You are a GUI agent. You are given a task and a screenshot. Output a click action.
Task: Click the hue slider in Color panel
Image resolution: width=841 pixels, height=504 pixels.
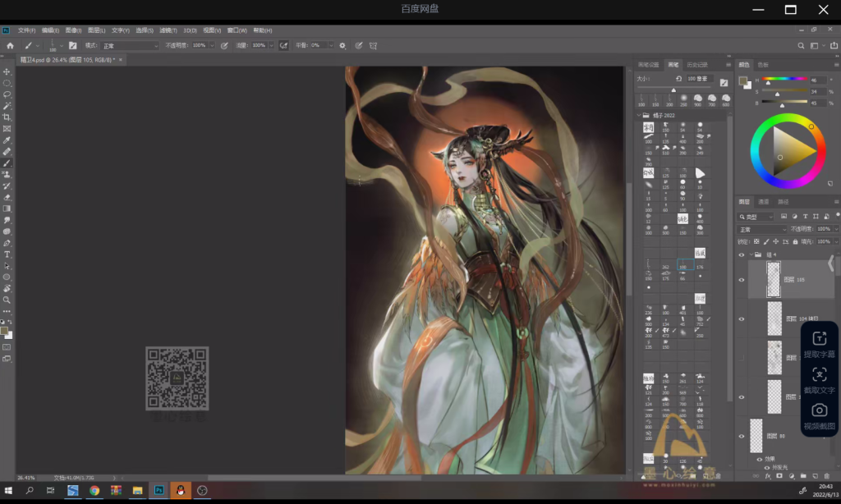pyautogui.click(x=784, y=80)
